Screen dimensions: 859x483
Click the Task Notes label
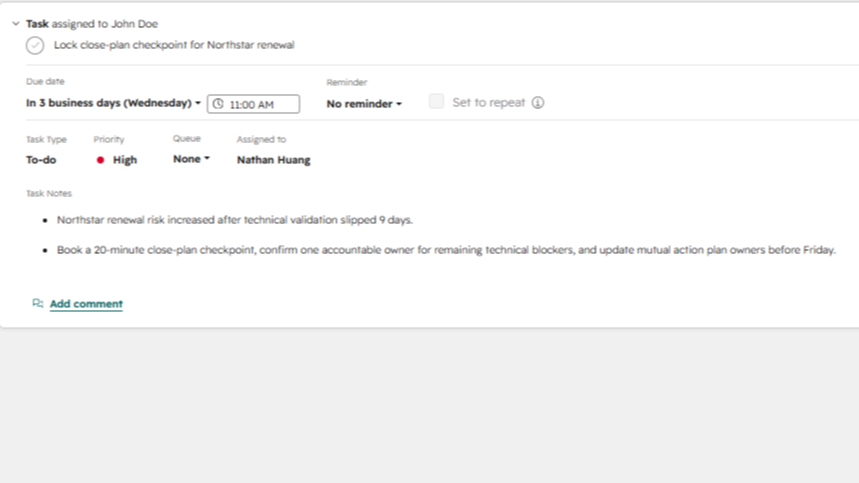point(49,193)
